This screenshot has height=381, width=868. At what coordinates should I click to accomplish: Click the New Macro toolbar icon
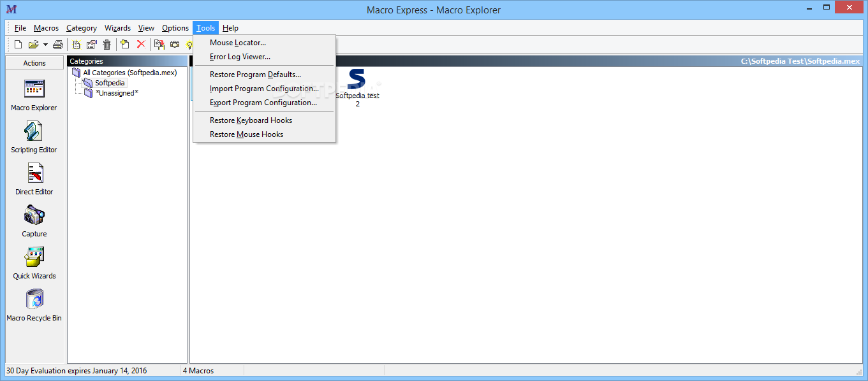tap(77, 45)
